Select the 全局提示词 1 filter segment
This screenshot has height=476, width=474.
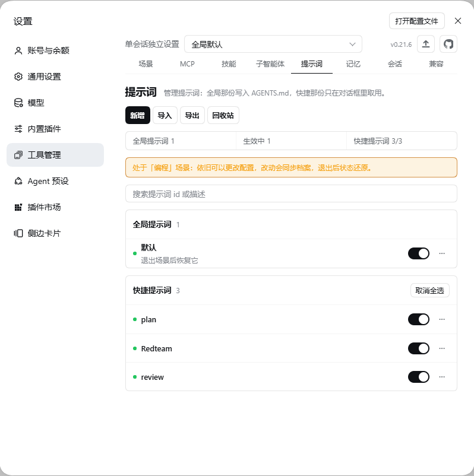181,141
